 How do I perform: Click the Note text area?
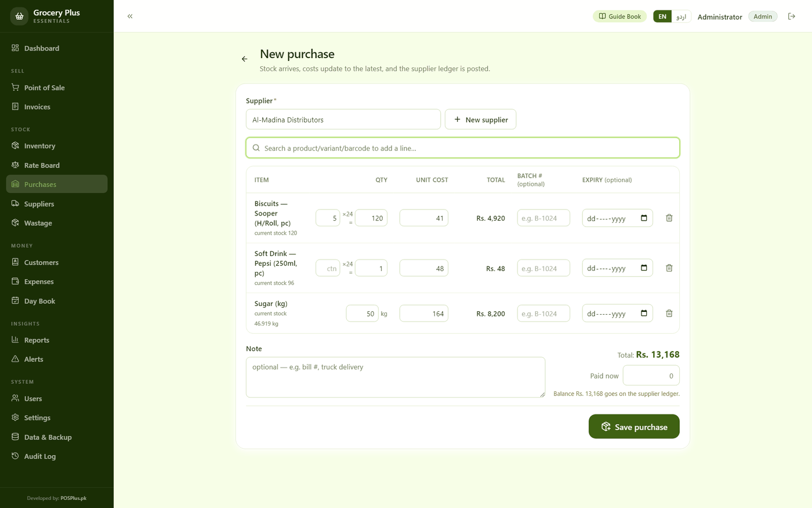point(396,377)
